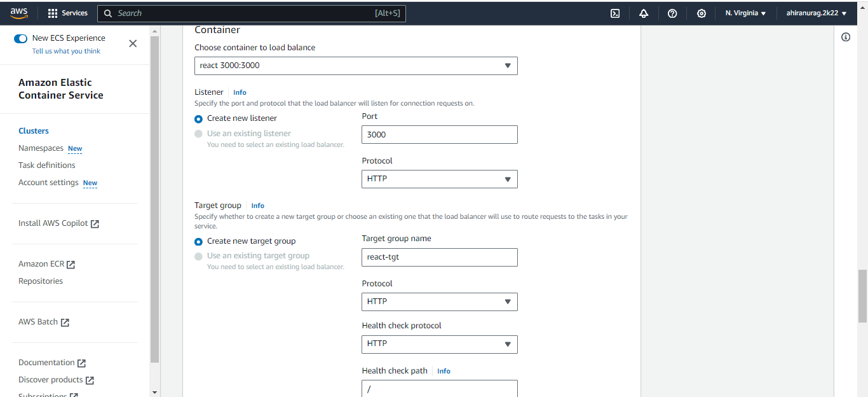Select Create new listener radio
Image resolution: width=868 pixels, height=397 pixels.
coord(199,119)
